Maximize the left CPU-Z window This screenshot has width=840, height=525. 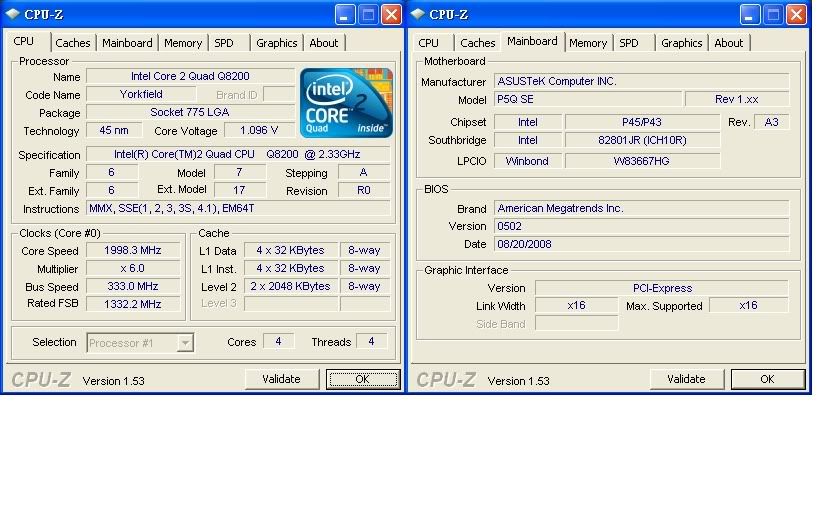click(x=367, y=15)
